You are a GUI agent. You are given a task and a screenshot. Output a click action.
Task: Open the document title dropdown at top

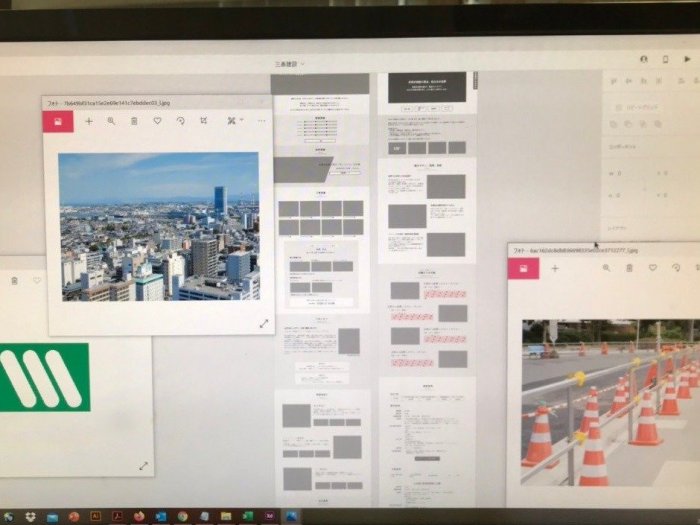(290, 63)
